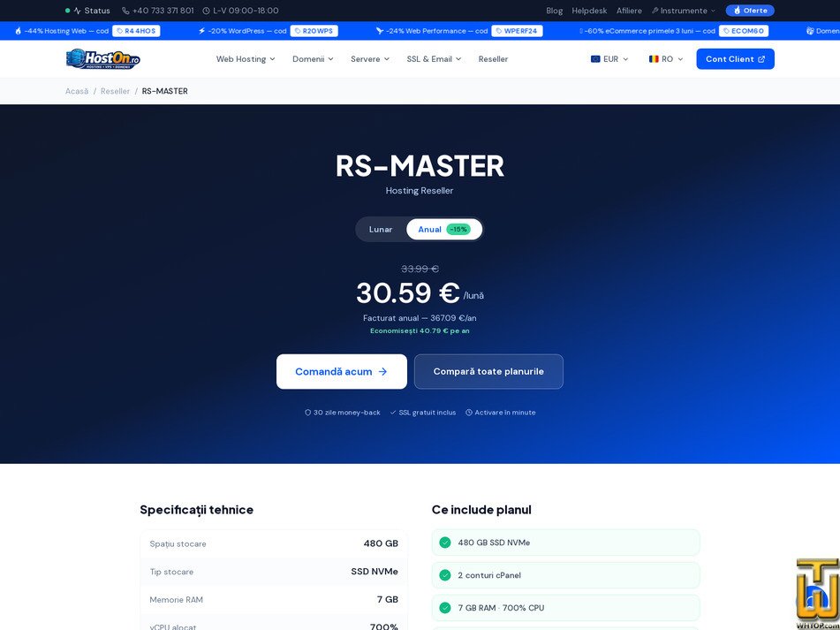Click Comandă acum button

pyautogui.click(x=341, y=371)
